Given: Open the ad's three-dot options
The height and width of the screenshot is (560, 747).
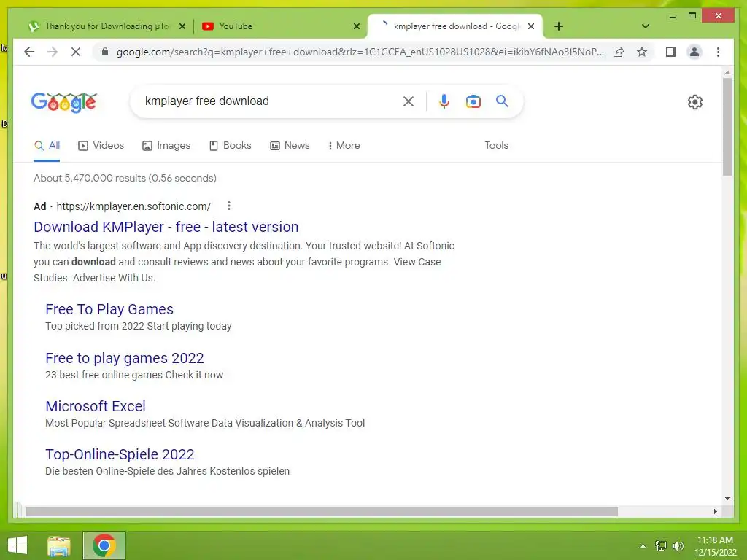Looking at the screenshot, I should [x=229, y=206].
